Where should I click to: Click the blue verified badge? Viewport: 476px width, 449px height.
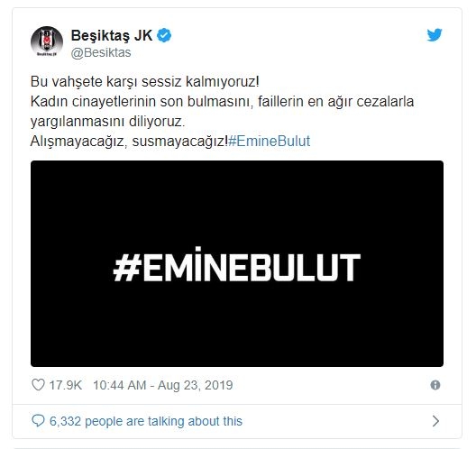pos(164,35)
